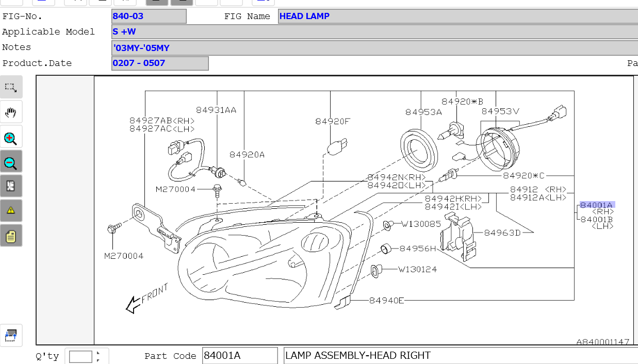Image resolution: width=638 pixels, height=364 pixels.
Task: Click the fit-diagram layout icon
Action: (11, 186)
